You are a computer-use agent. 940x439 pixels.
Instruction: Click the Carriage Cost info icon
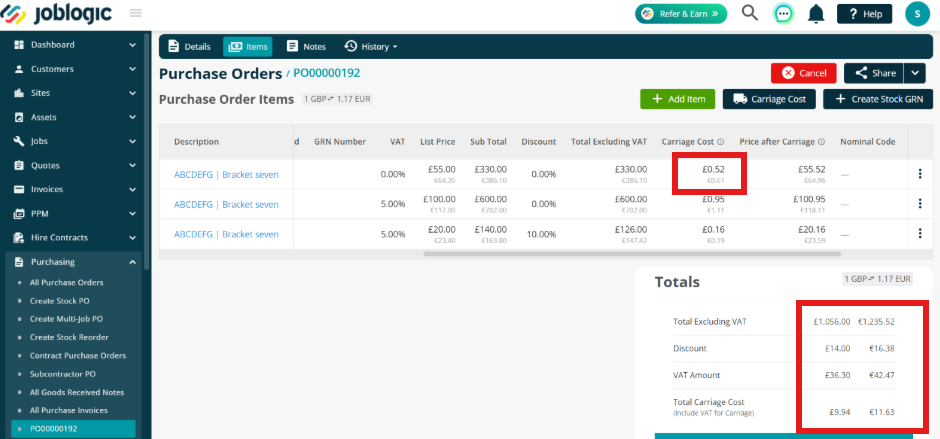pyautogui.click(x=721, y=142)
